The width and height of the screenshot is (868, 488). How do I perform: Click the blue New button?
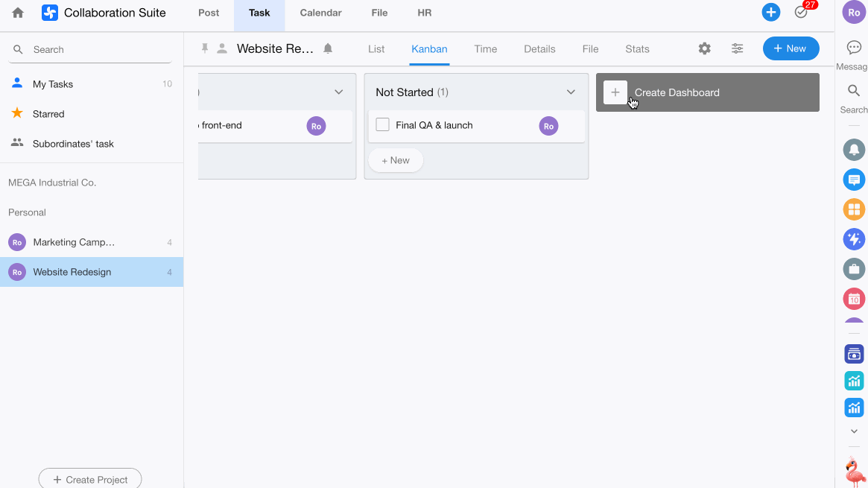[x=791, y=48]
